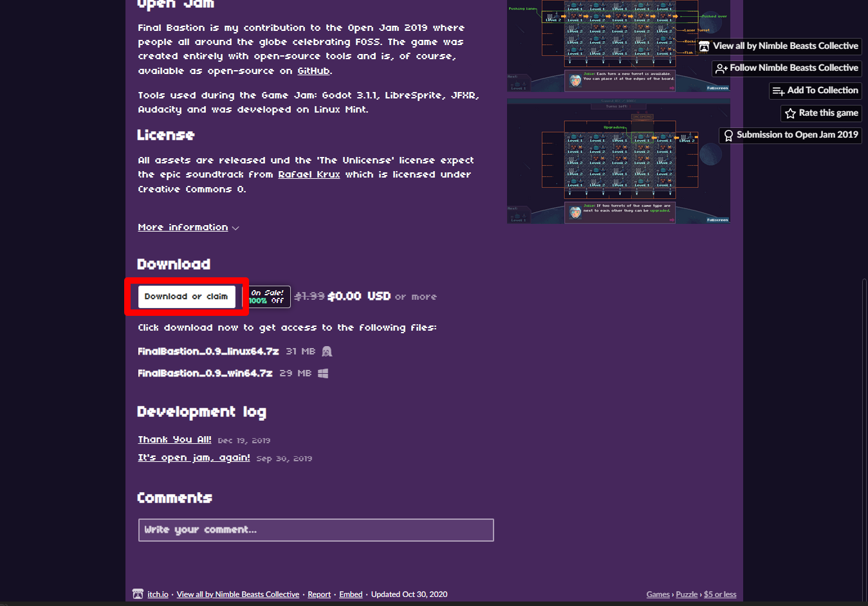Click the Dec 19, 2019 devlog date

(244, 441)
